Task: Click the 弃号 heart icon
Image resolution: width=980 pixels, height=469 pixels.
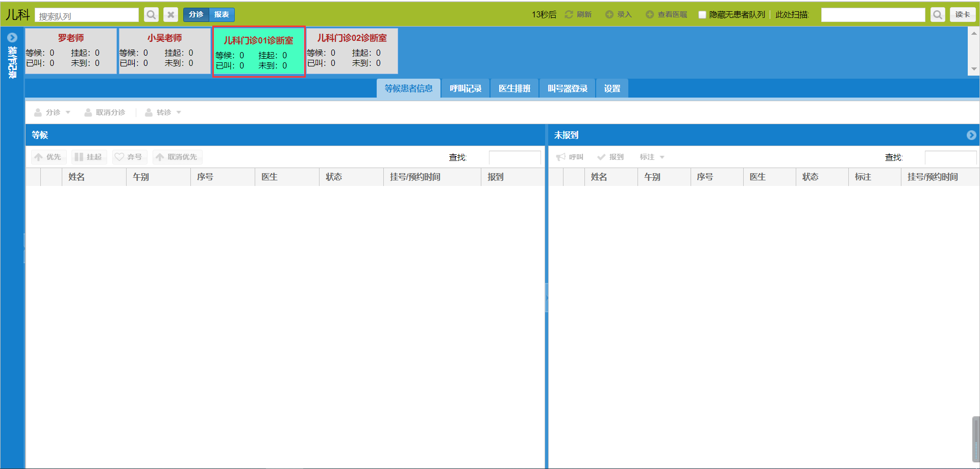Action: [x=119, y=157]
